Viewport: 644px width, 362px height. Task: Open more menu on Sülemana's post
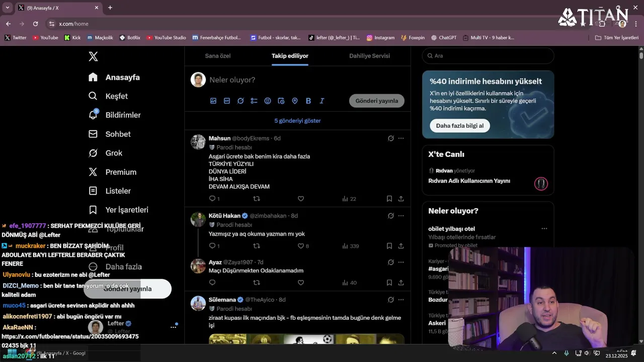coord(401,300)
